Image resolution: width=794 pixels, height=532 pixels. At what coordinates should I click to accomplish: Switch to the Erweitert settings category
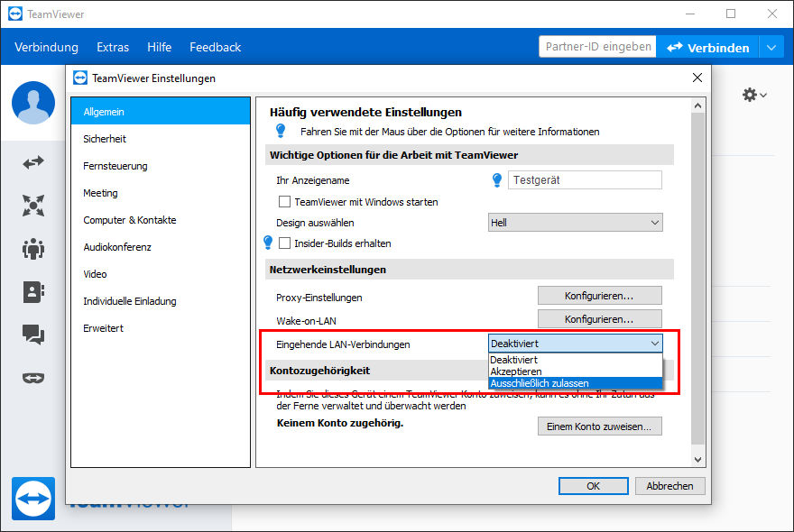pos(161,328)
